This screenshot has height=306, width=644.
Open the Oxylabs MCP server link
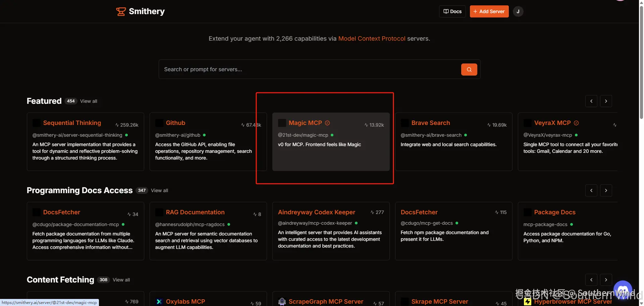pos(185,302)
